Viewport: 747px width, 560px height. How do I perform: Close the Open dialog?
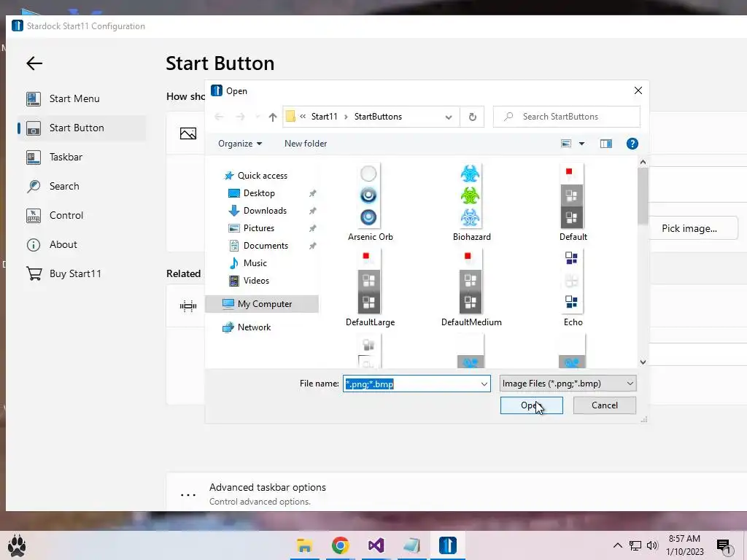pyautogui.click(x=638, y=90)
